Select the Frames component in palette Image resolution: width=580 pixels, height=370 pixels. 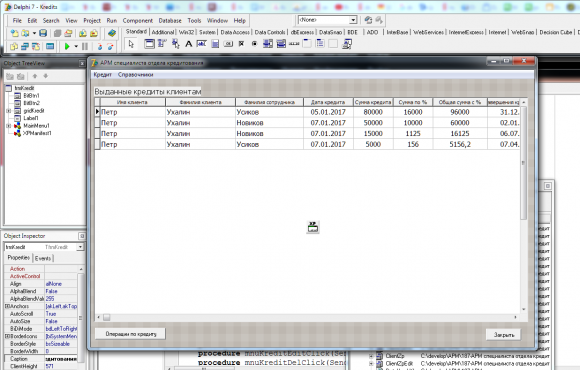pos(149,44)
